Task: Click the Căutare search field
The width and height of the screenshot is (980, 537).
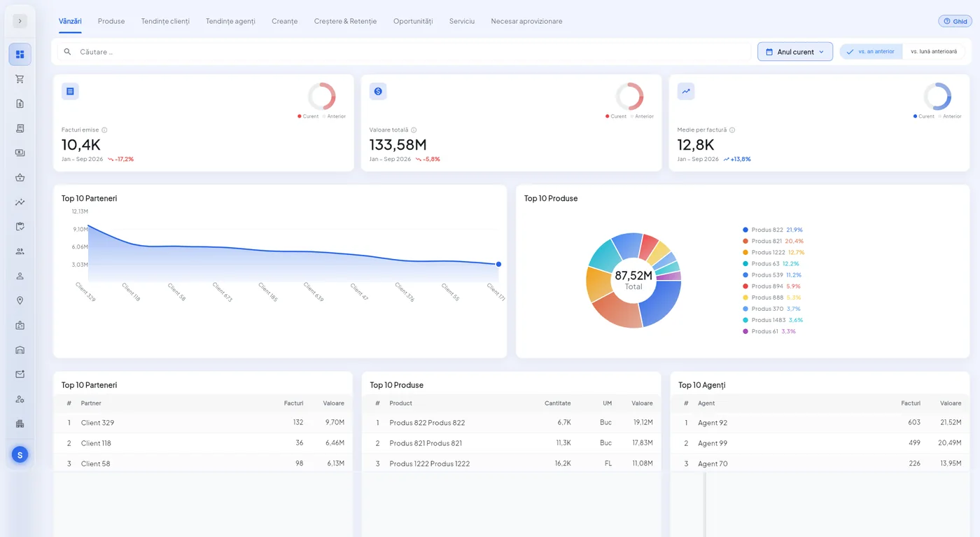Action: [404, 52]
